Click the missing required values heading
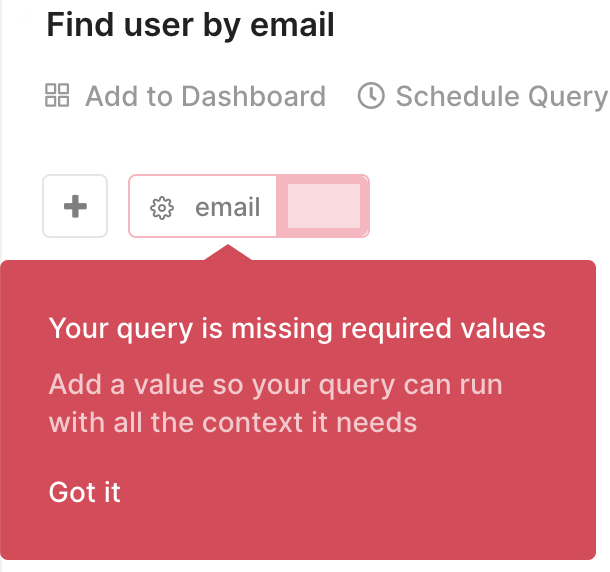The height and width of the screenshot is (572, 610). click(297, 329)
